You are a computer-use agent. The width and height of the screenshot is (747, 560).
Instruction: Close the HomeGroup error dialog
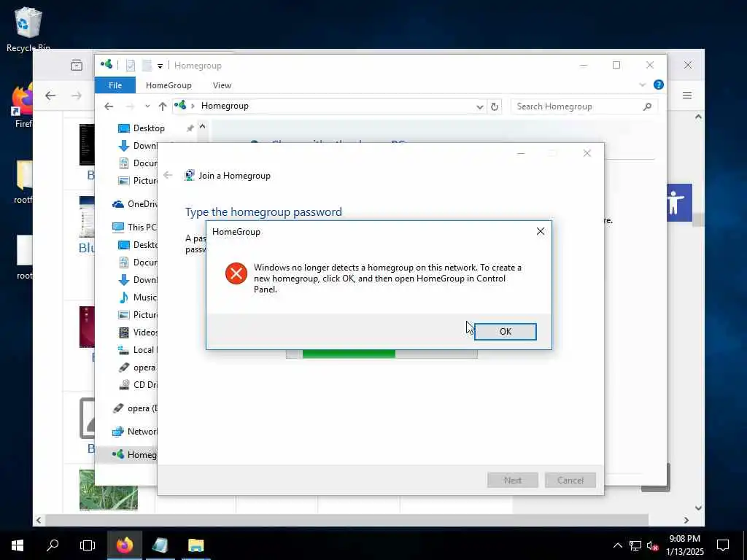tap(541, 231)
